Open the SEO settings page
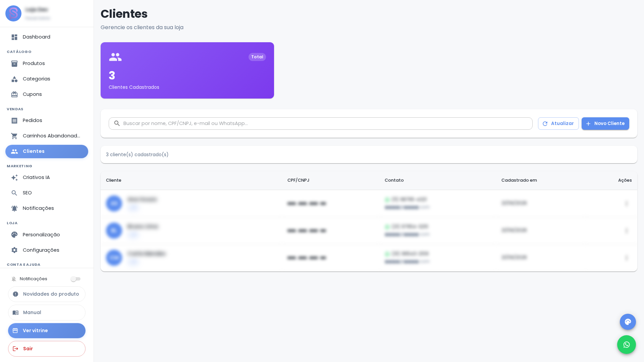This screenshot has width=644, height=362. (47, 193)
